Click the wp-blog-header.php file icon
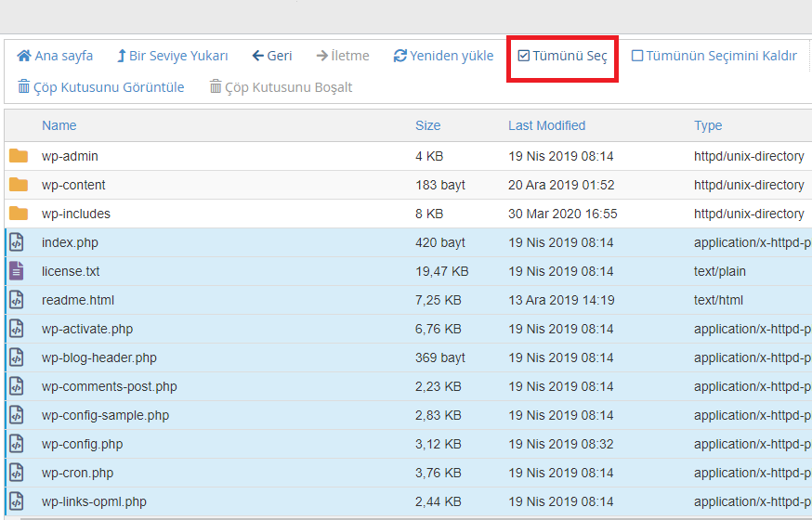The width and height of the screenshot is (812, 520). 17,357
